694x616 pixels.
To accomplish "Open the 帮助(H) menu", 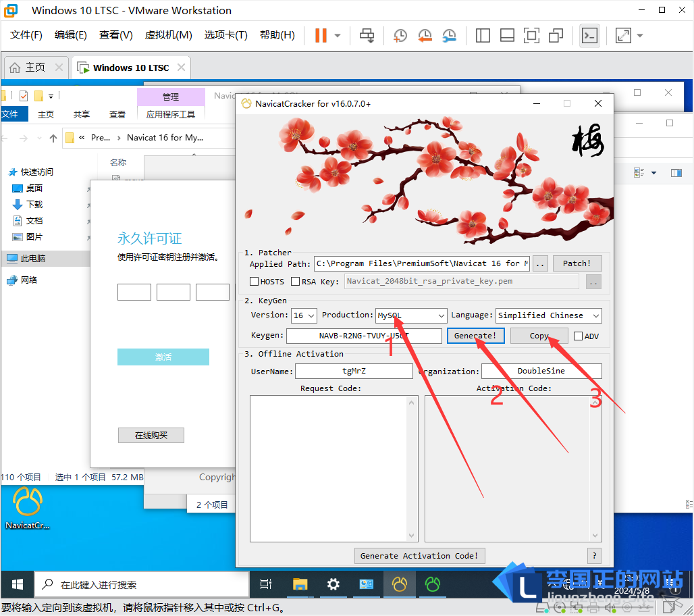I will (277, 35).
